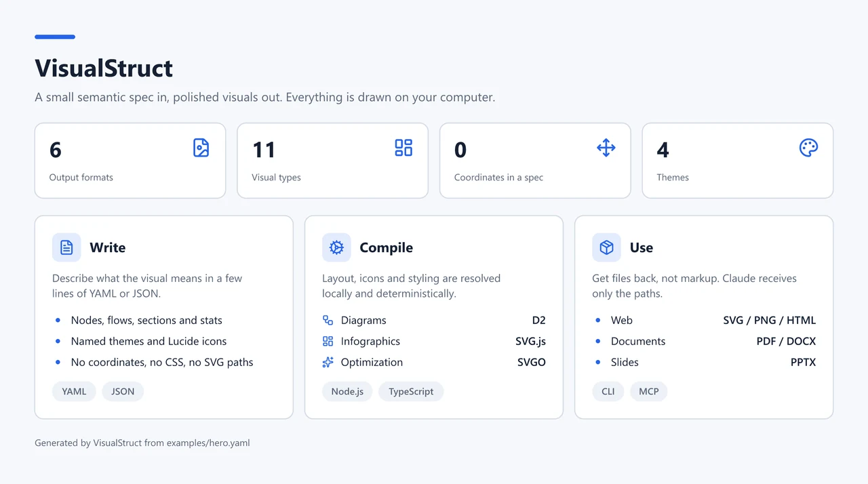Click the 'Coordinates in a spec' label
The width and height of the screenshot is (868, 484).
point(498,178)
